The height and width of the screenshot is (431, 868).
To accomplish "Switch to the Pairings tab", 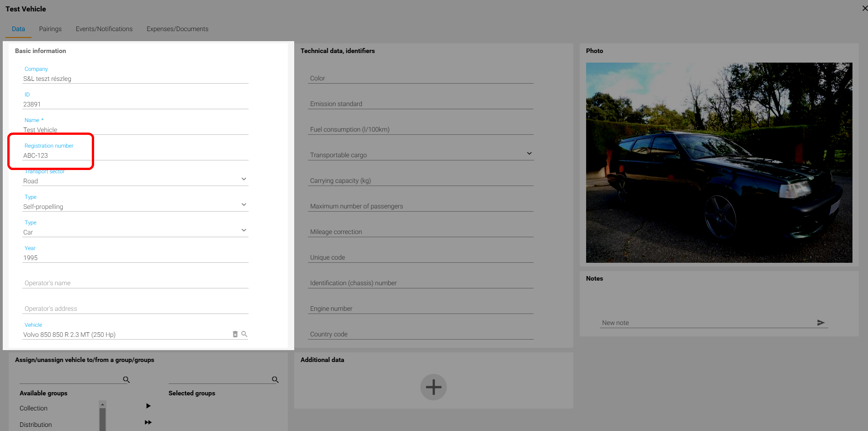I will (50, 29).
